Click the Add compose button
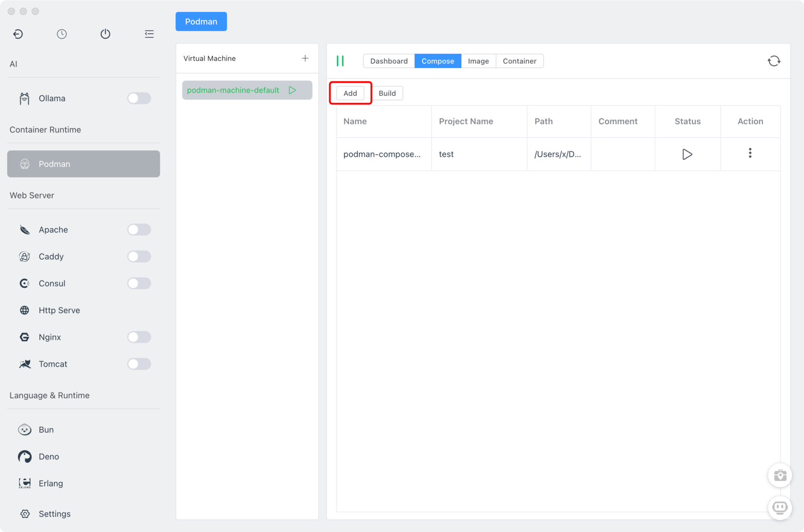 coord(350,93)
